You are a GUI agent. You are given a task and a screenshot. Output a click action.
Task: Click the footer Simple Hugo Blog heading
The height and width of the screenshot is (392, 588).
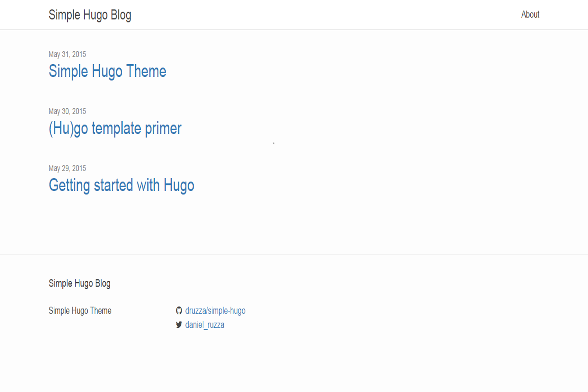(x=80, y=283)
